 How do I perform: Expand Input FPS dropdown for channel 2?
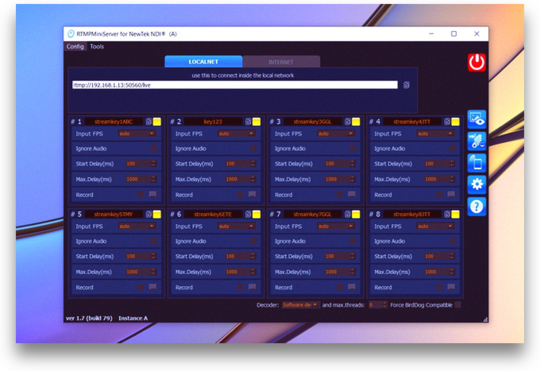[x=237, y=133]
